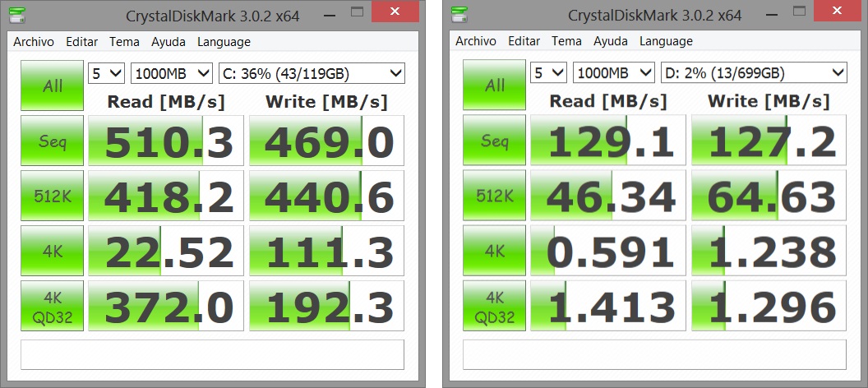Viewport: 868px width, 388px height.
Task: Open 1000MB size dropdown in C: drive window
Action: [172, 73]
